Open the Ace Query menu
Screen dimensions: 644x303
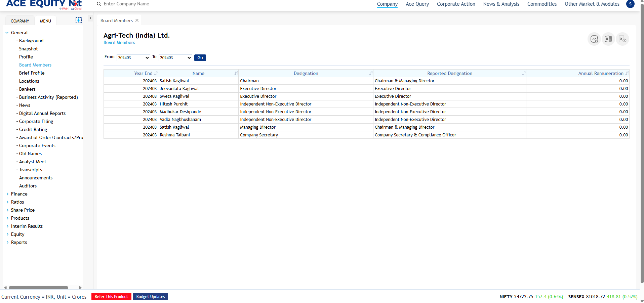[417, 4]
